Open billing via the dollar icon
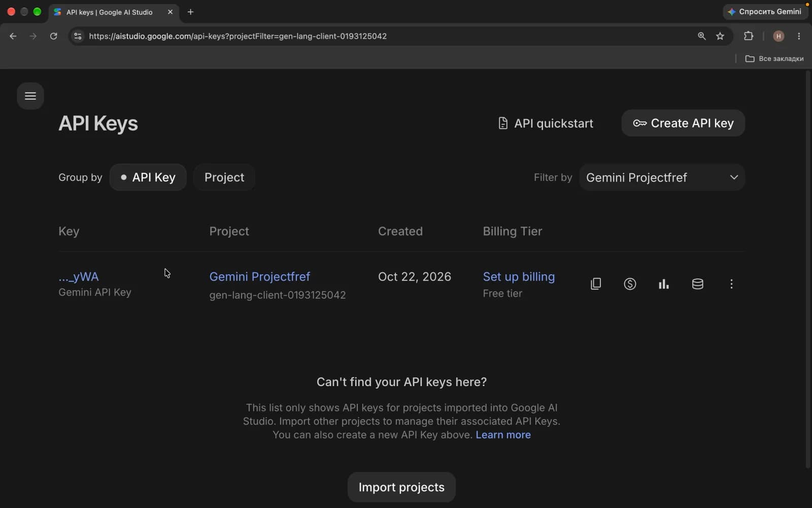The width and height of the screenshot is (812, 508). coord(630,284)
